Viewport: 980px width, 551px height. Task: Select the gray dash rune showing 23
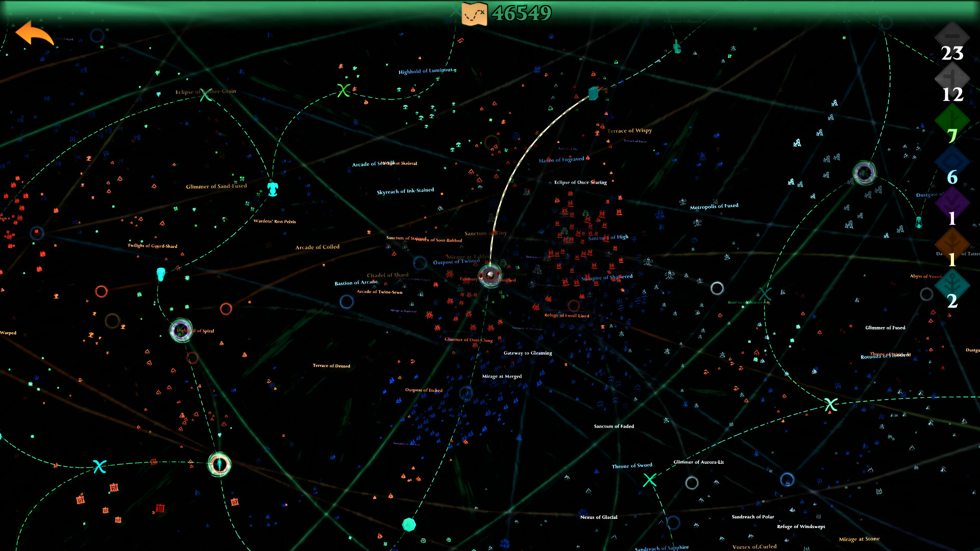(x=951, y=36)
